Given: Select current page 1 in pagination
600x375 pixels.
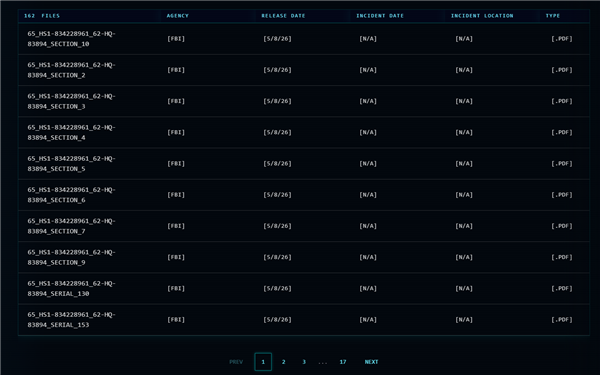Looking at the screenshot, I should [x=263, y=362].
